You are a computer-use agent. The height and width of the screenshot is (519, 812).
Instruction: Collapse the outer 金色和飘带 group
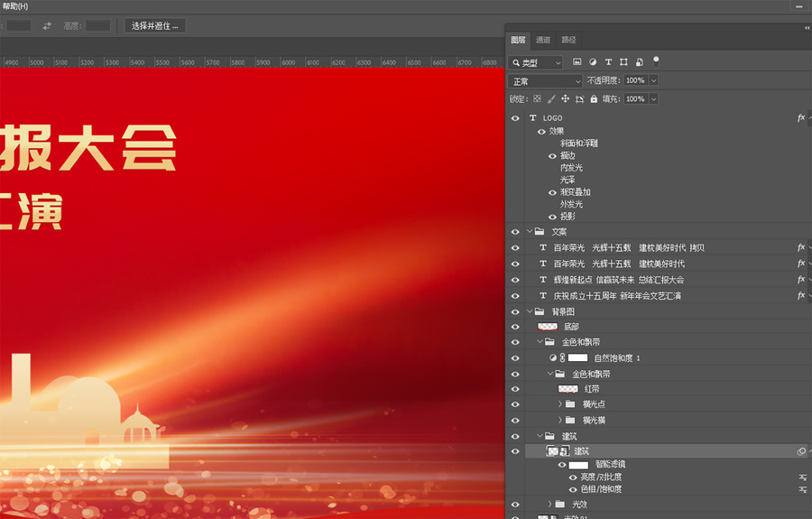point(540,341)
